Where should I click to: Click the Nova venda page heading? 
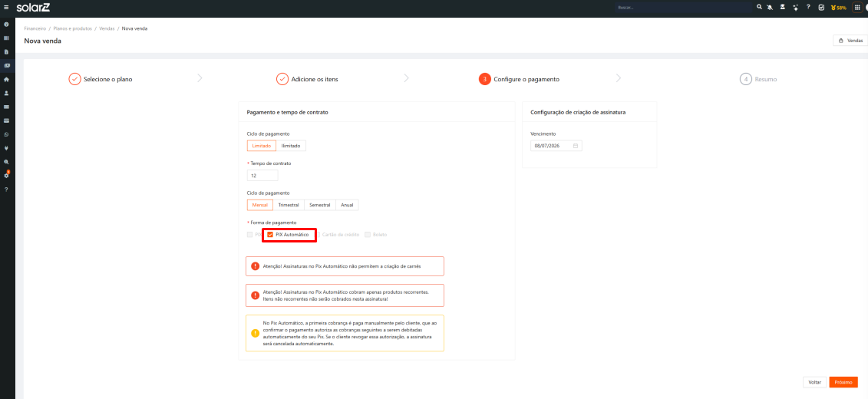pos(43,41)
